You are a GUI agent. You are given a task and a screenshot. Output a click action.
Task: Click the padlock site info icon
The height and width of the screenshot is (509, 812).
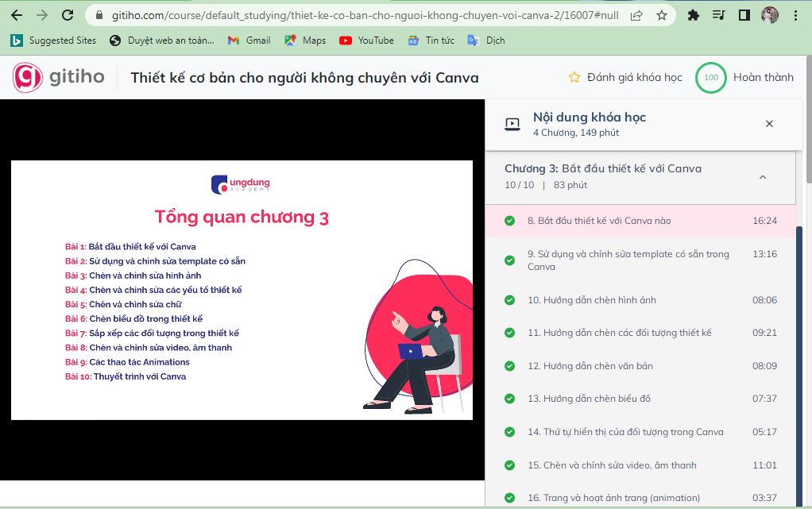coord(99,16)
